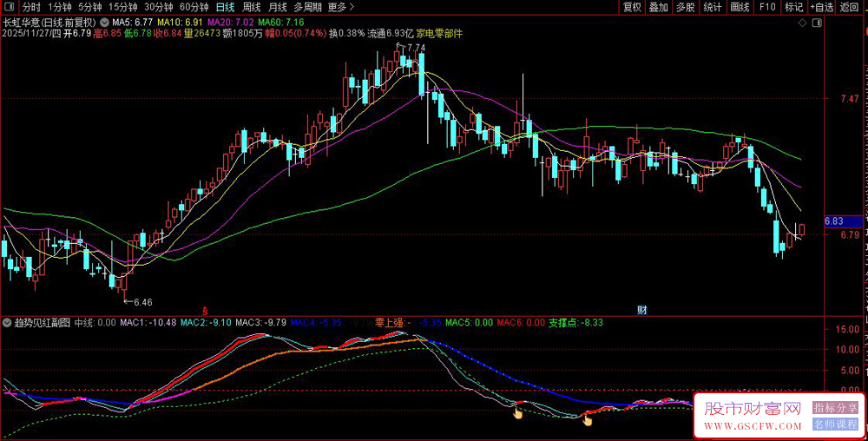Enable the 画线 drawing tool
Image resolution: width=868 pixels, height=441 pixels.
click(x=740, y=7)
